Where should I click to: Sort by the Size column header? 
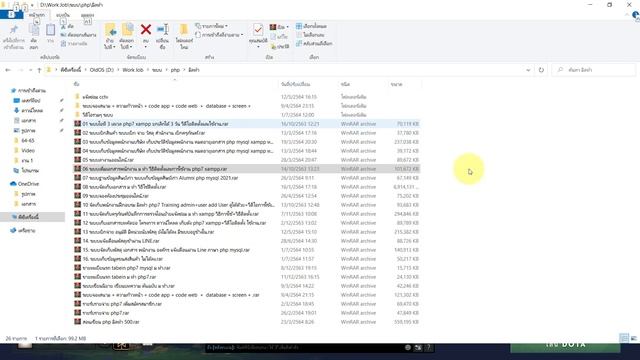click(x=396, y=84)
